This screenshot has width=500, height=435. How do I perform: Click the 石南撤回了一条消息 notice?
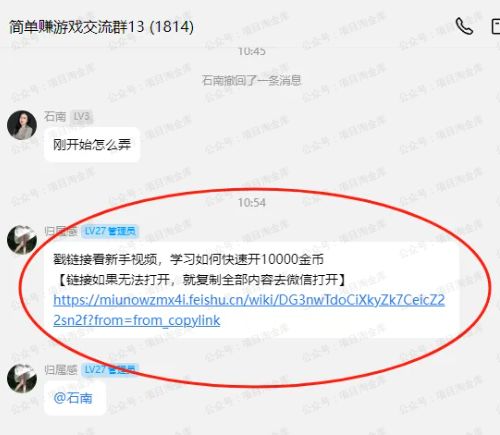pyautogui.click(x=251, y=80)
